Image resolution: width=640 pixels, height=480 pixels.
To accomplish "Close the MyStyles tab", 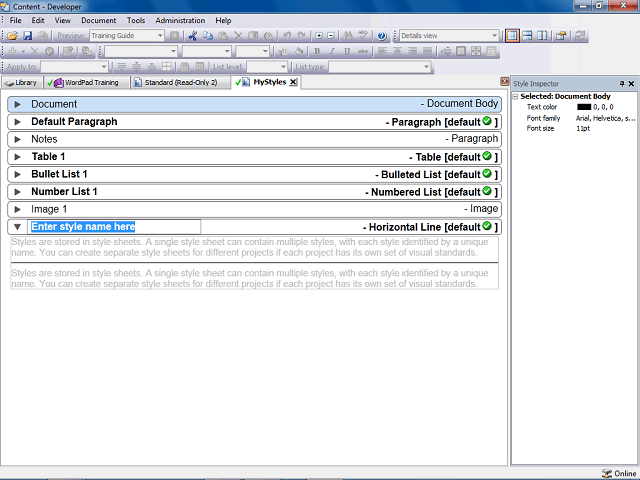I will (293, 82).
